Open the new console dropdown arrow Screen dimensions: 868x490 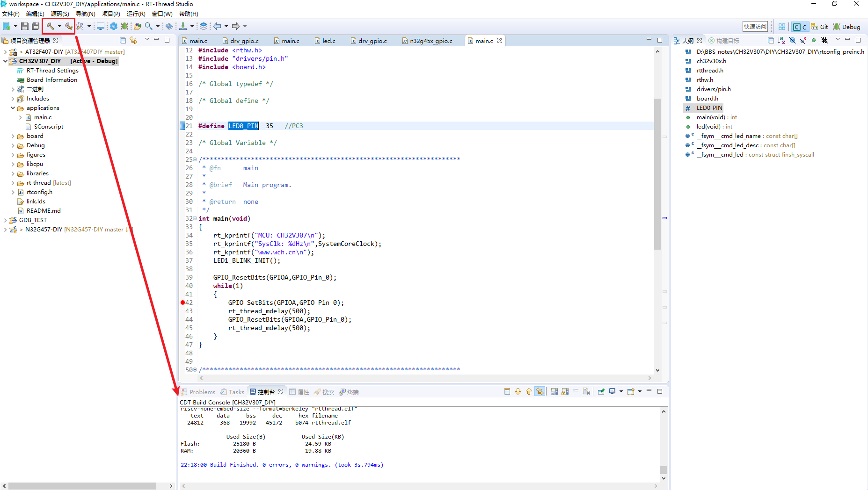click(640, 391)
